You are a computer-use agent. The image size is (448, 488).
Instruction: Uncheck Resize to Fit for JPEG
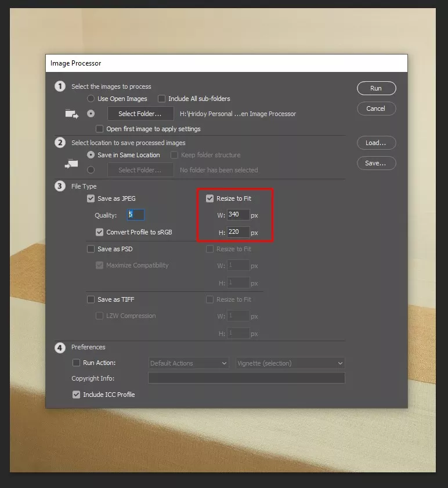click(210, 198)
